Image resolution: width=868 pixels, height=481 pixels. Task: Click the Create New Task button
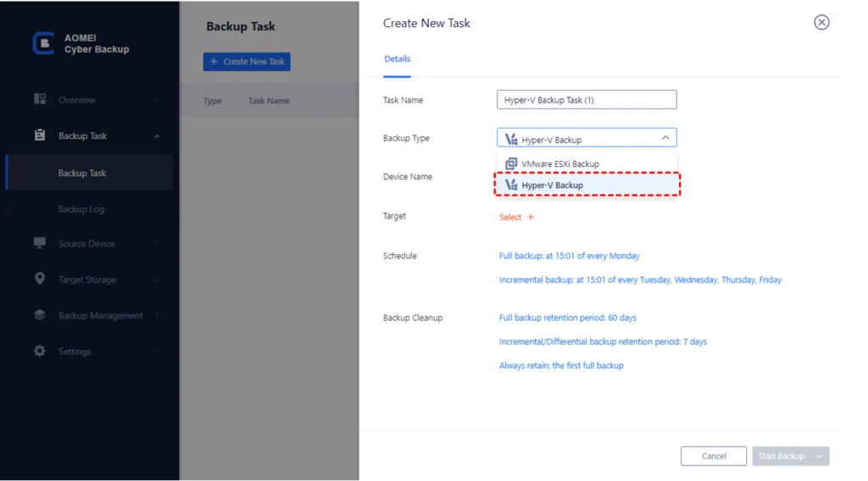coord(247,62)
